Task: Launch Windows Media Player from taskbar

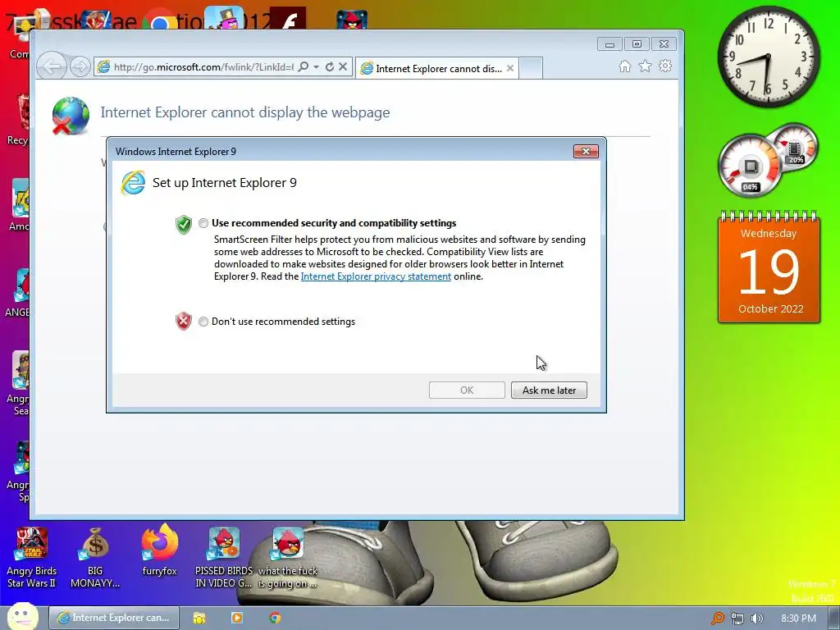Action: point(237,618)
